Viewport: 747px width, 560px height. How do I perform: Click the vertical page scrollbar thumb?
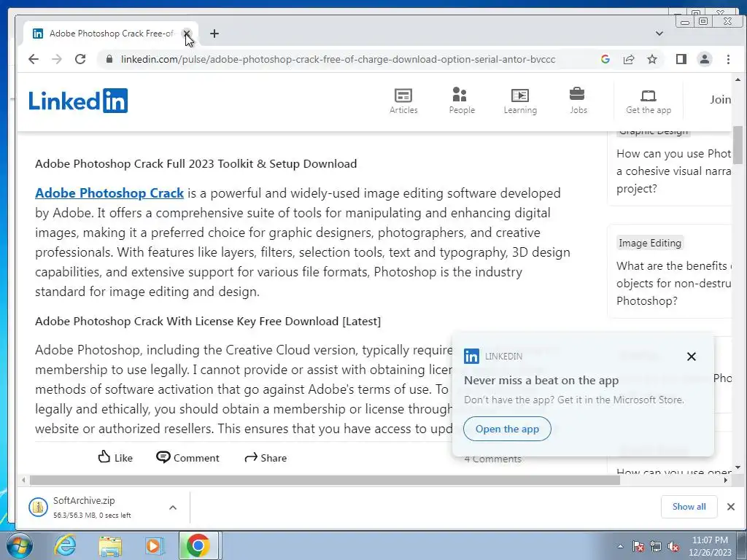[x=738, y=145]
